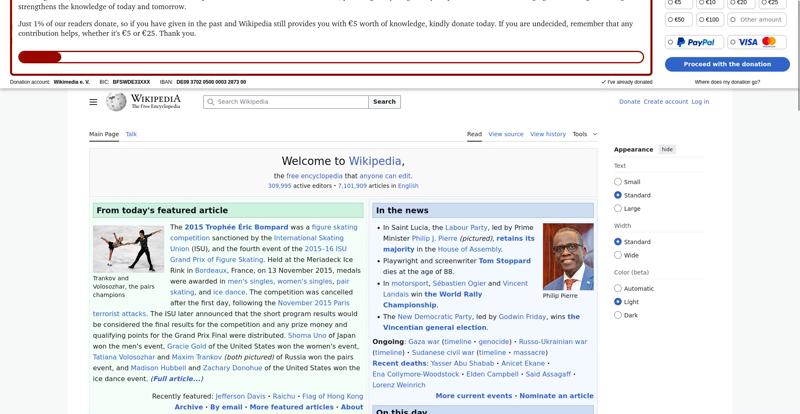Expand the Tools dropdown menu
This screenshot has width=800, height=414.
(x=584, y=134)
